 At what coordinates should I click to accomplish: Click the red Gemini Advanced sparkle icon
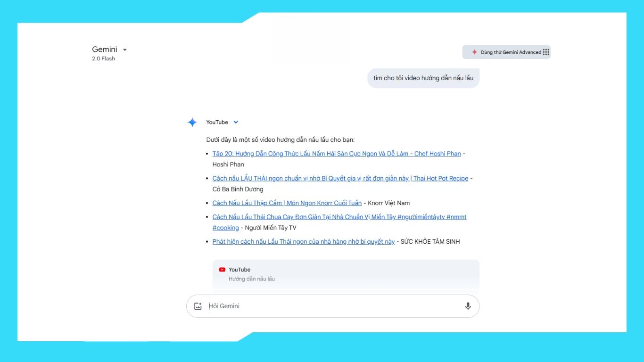tap(474, 52)
